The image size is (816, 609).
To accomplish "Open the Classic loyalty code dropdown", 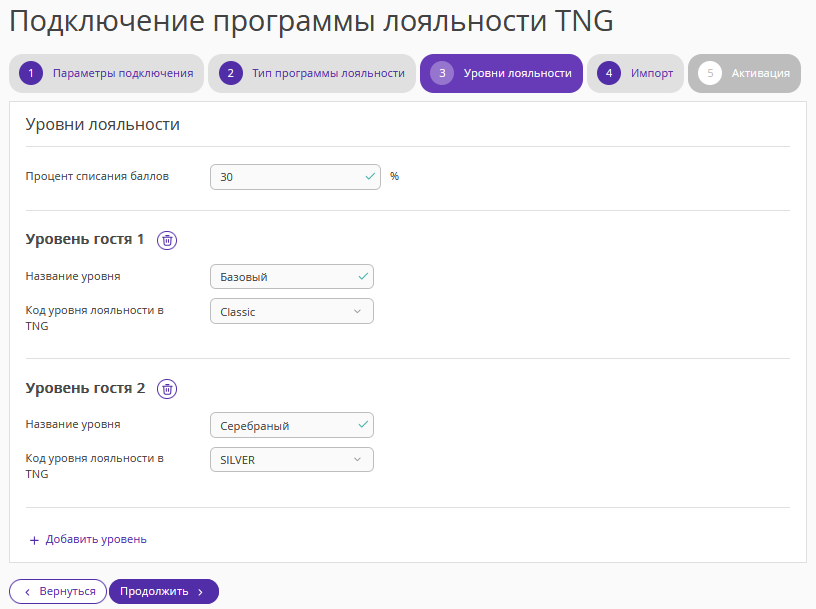I will (x=292, y=311).
